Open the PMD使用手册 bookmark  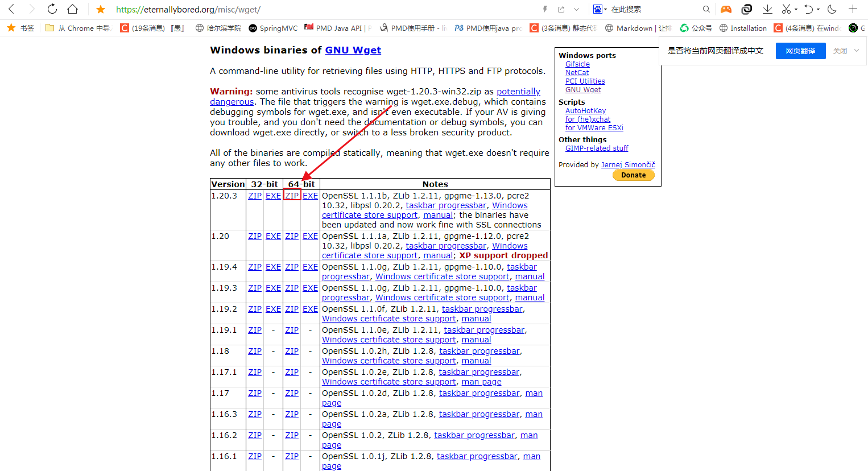coord(413,28)
